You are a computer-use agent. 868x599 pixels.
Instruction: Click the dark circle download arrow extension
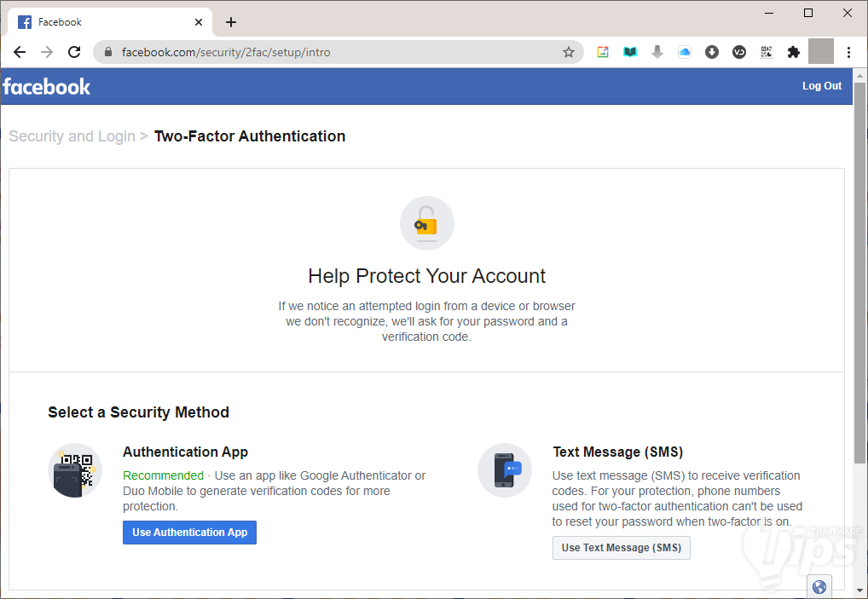coord(712,52)
